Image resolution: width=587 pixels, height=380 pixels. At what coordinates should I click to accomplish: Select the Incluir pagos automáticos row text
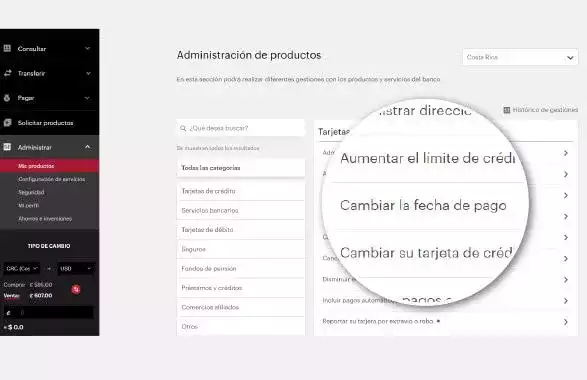tap(359, 300)
